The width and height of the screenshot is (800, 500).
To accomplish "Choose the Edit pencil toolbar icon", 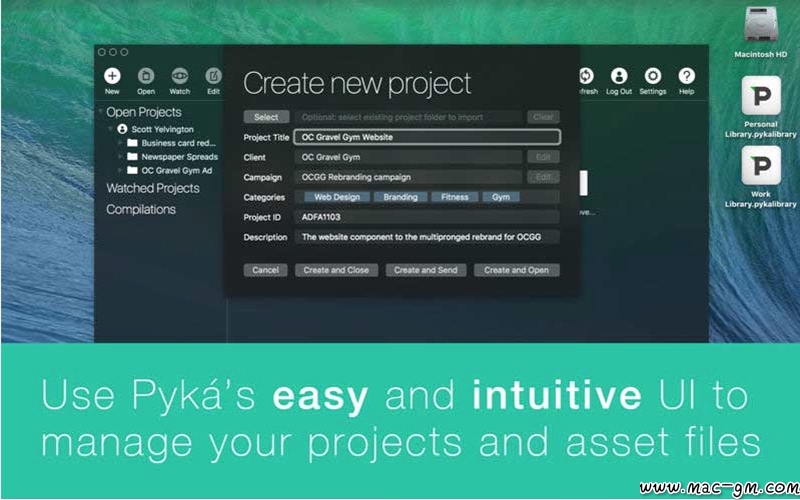I will (x=213, y=76).
